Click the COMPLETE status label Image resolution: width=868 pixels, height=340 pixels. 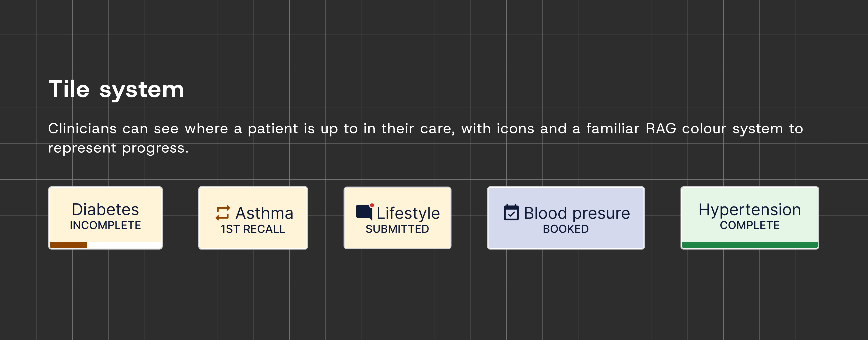click(749, 225)
